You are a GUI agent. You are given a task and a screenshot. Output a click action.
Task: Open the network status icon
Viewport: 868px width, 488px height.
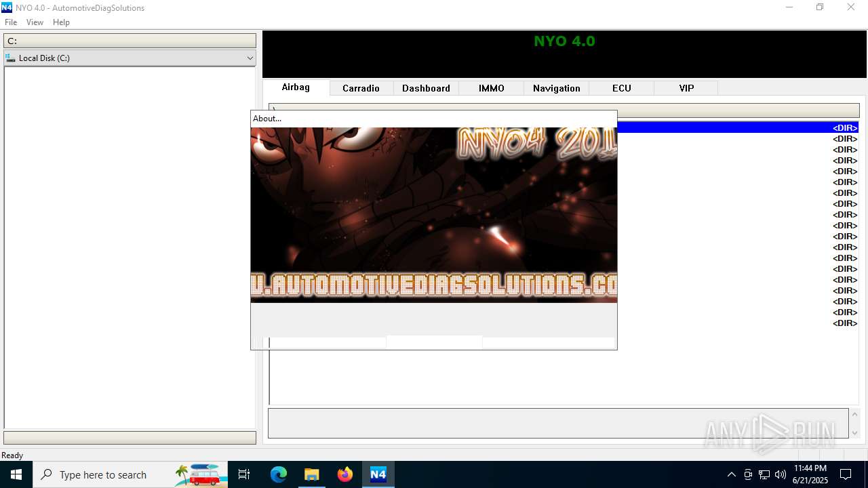pyautogui.click(x=764, y=474)
